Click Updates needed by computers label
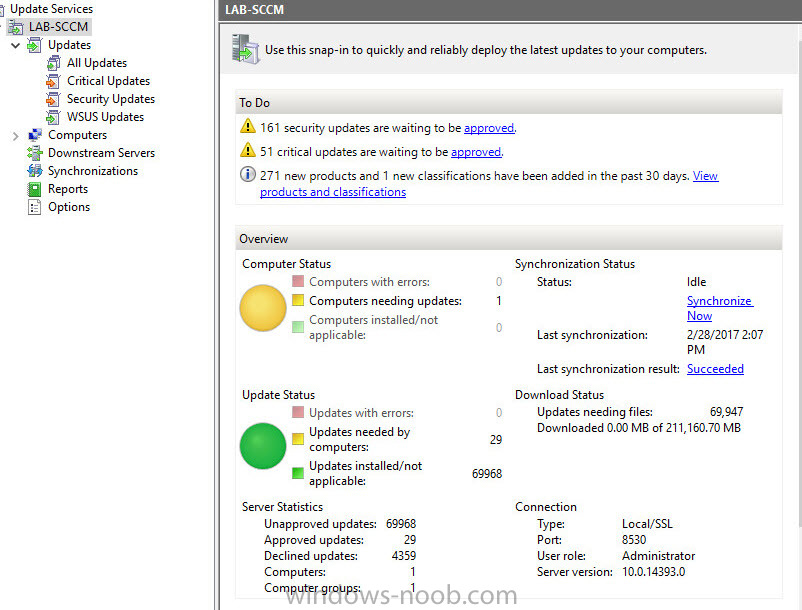Viewport: 802px width, 610px height. tap(360, 439)
